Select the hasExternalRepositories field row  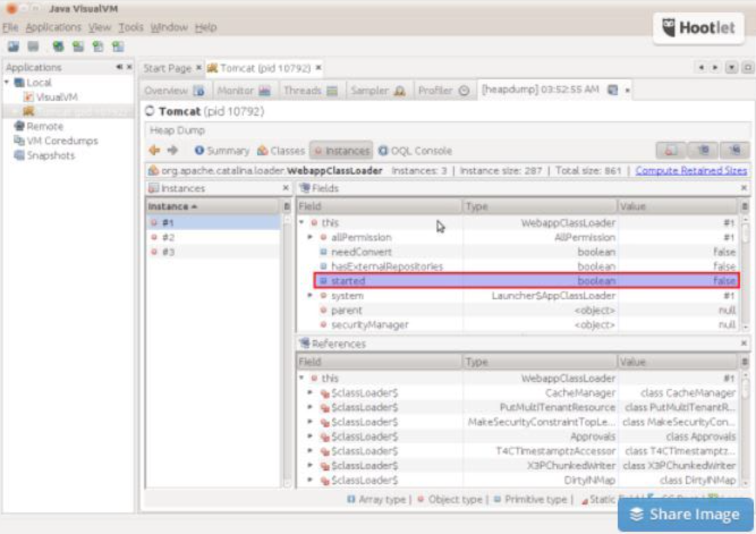pyautogui.click(x=518, y=266)
